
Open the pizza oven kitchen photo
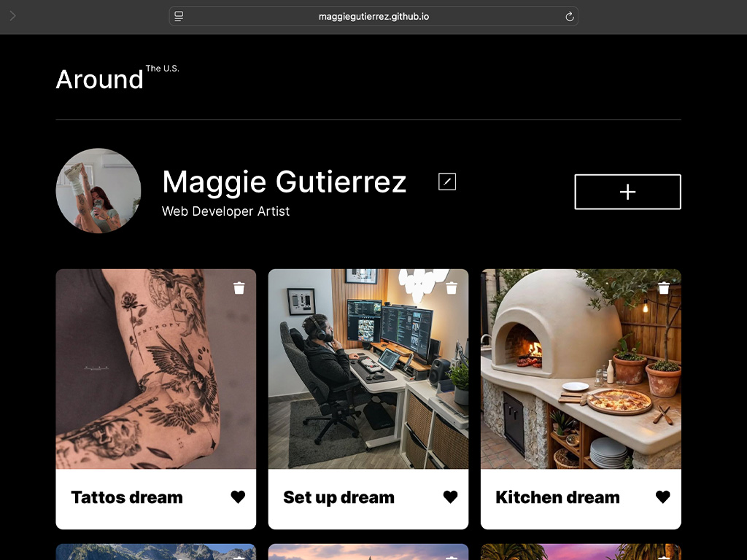(580, 369)
